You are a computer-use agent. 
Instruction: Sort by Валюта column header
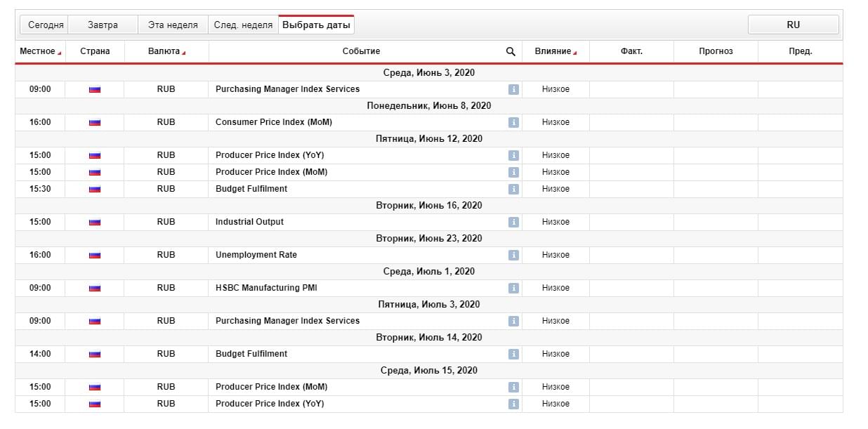coord(166,51)
